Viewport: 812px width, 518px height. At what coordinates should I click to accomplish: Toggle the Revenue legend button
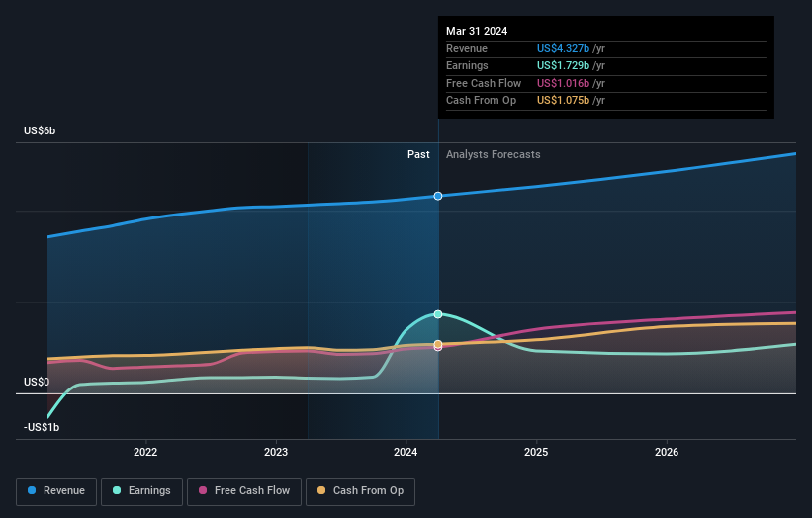click(x=56, y=491)
